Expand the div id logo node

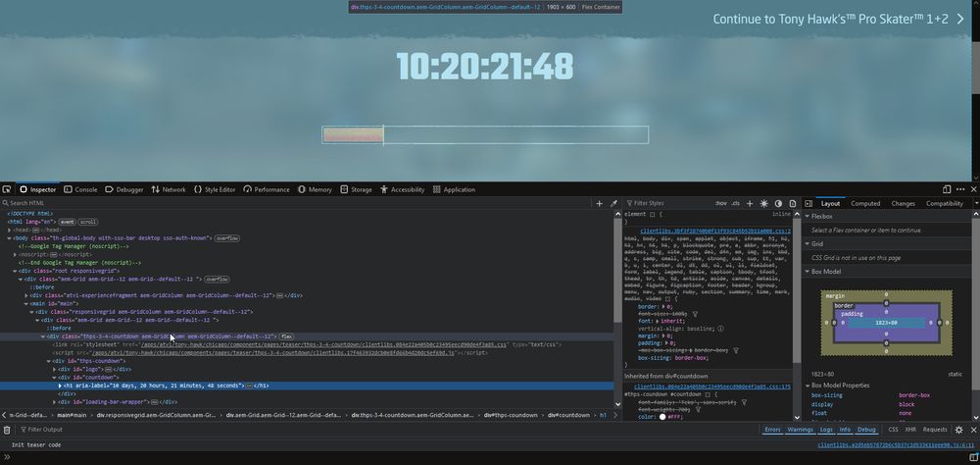click(x=54, y=369)
